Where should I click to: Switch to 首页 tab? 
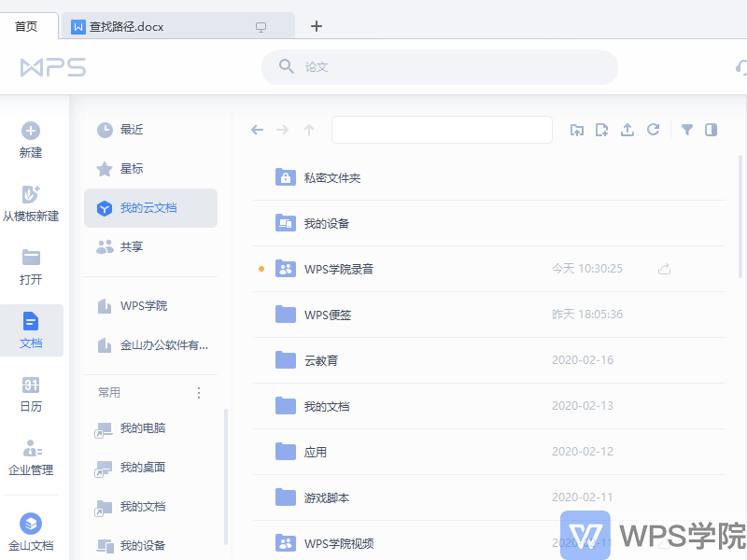29,26
